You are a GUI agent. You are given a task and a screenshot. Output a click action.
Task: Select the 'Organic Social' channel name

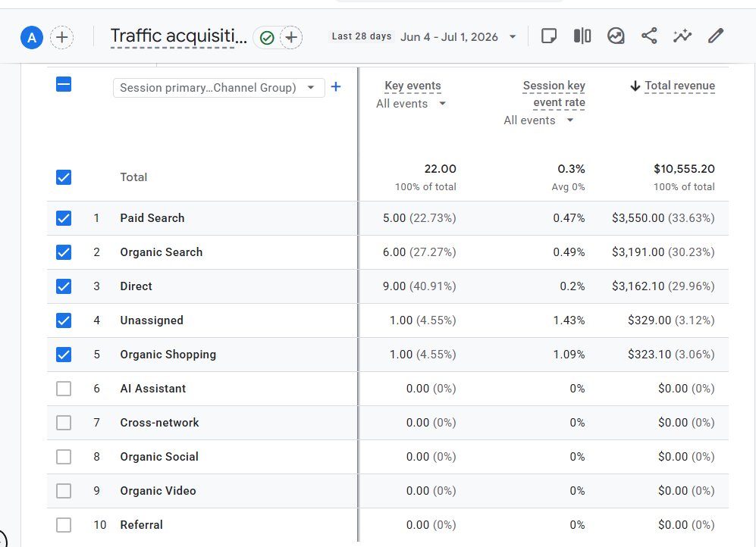coord(159,457)
